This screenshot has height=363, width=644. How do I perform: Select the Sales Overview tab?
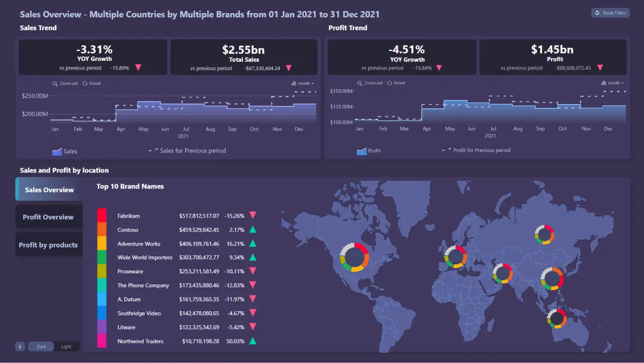coord(48,189)
